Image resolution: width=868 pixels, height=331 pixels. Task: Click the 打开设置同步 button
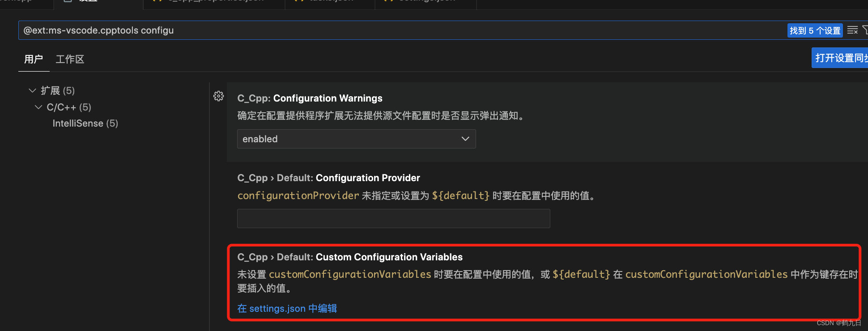click(840, 58)
